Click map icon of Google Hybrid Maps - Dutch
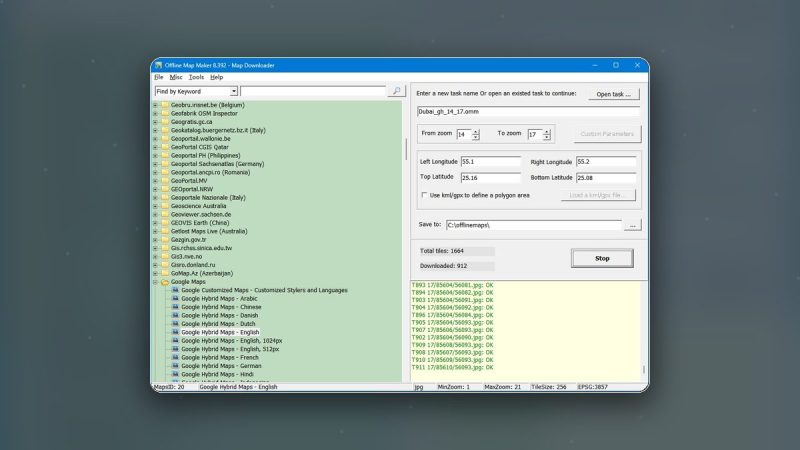Viewport: 800px width, 450px height. click(176, 323)
